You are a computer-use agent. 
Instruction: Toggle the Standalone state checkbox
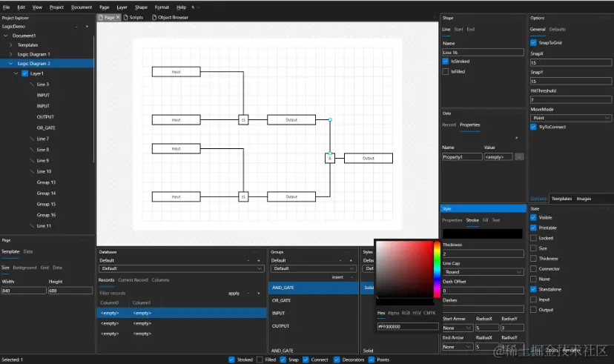pos(533,289)
